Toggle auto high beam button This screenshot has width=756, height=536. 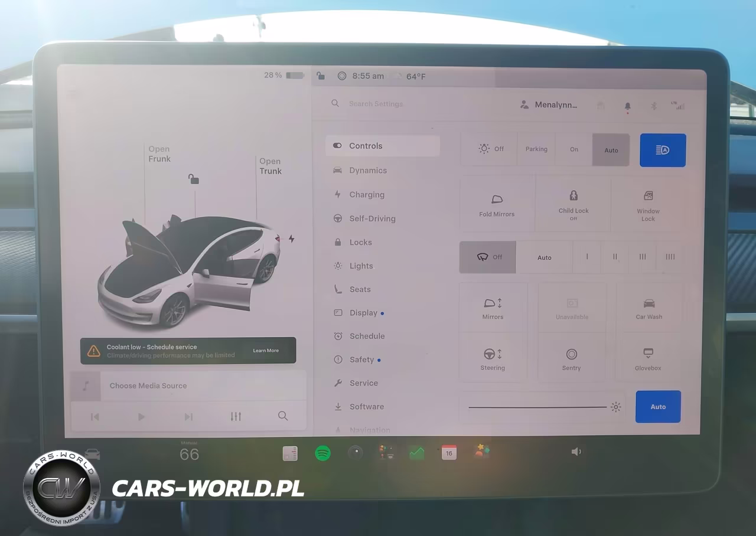click(x=663, y=150)
